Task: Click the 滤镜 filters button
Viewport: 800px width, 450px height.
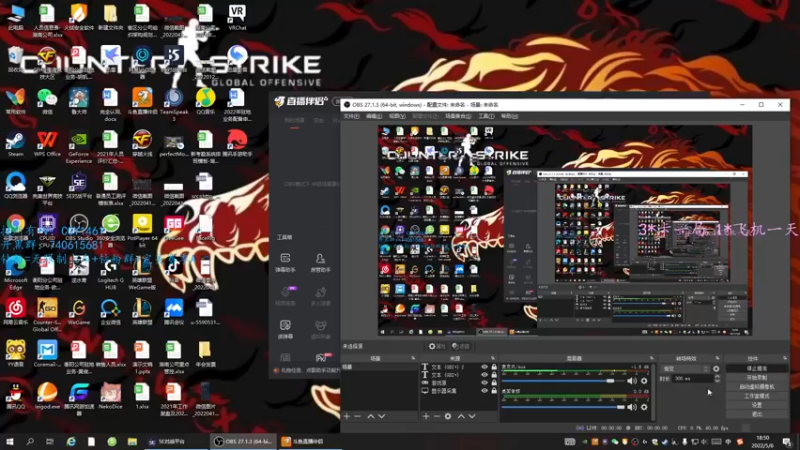Action: tap(461, 346)
